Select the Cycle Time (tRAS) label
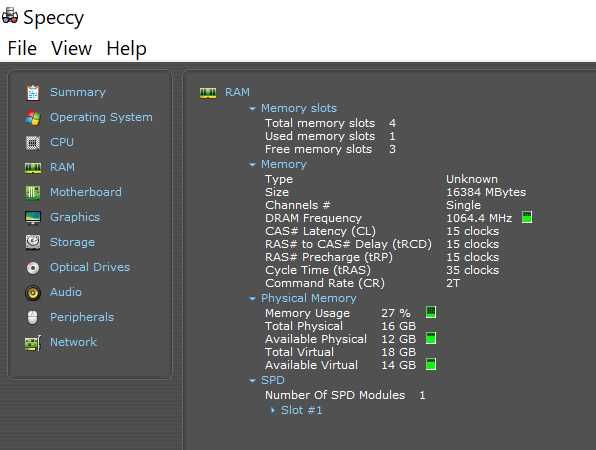The height and width of the screenshot is (450, 596). click(x=318, y=270)
